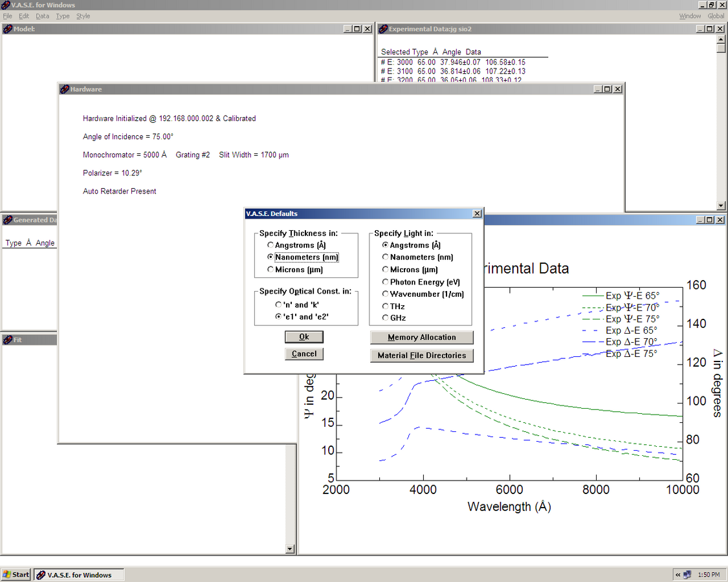This screenshot has height=582, width=728.
Task: Select Nanometers (nm) for light units
Action: 385,257
